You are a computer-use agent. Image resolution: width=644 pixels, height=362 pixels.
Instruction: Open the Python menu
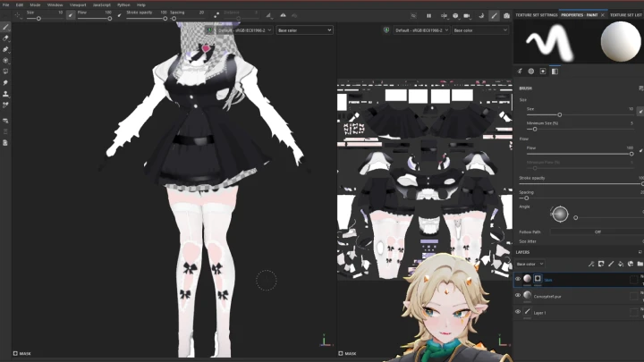[123, 5]
